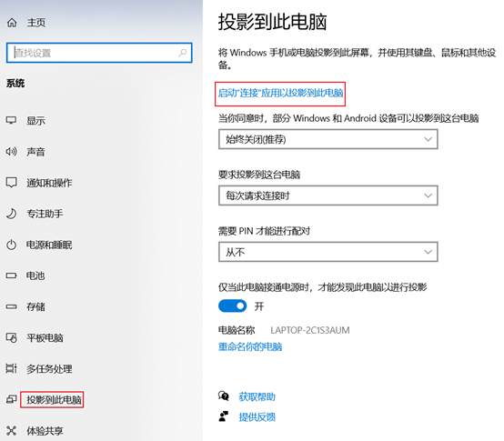504x441 pixels.
Task: Click Rename your PC (重命名你的电脑) link
Action: (x=250, y=347)
